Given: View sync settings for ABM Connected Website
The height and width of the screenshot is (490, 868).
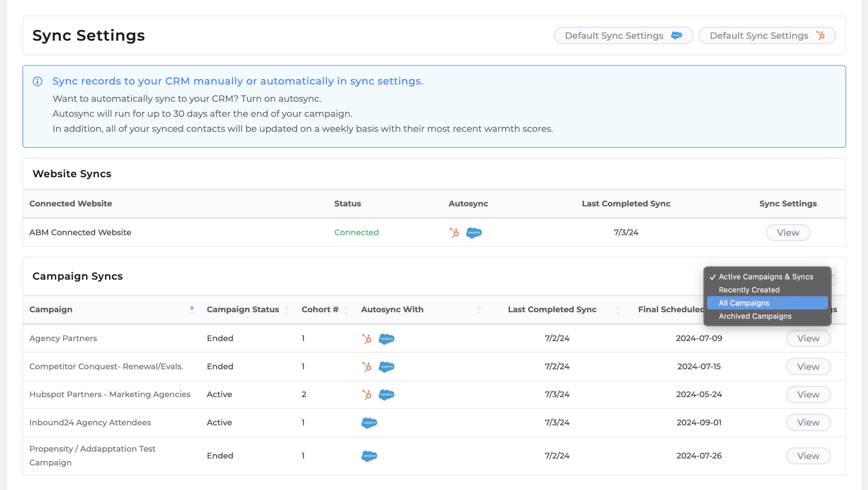Looking at the screenshot, I should (x=788, y=233).
